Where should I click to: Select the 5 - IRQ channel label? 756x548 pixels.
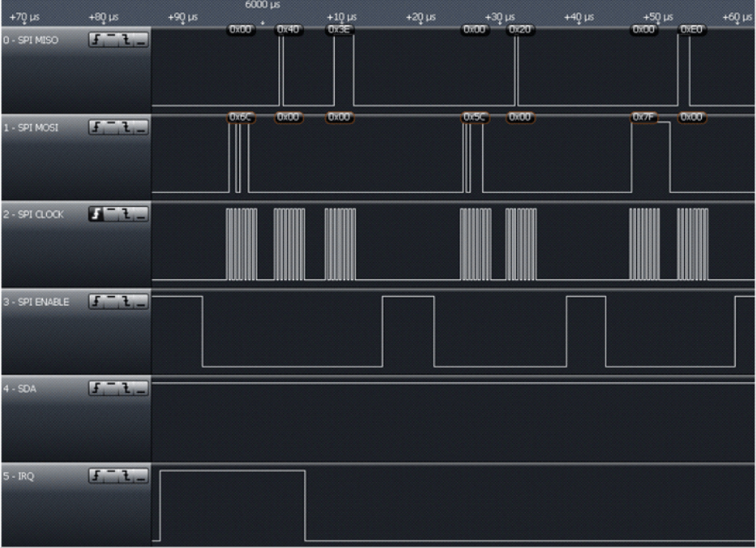pos(19,476)
